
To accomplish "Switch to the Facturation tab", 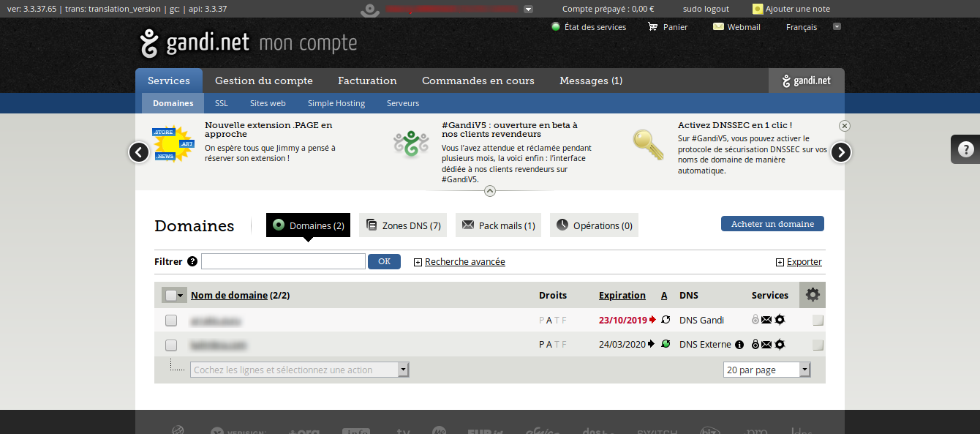I will pyautogui.click(x=367, y=81).
